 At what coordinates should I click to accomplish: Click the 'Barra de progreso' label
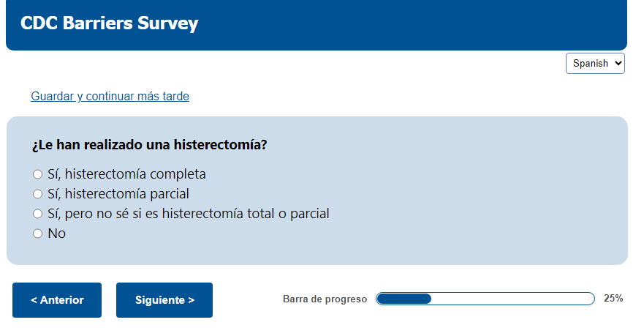pos(325,299)
